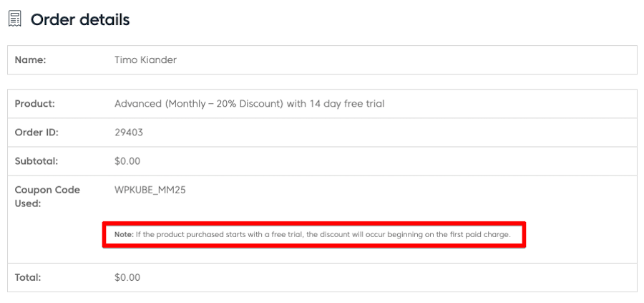Viewport: 644px width, 303px height.
Task: Click the Total: label
Action: [28, 277]
